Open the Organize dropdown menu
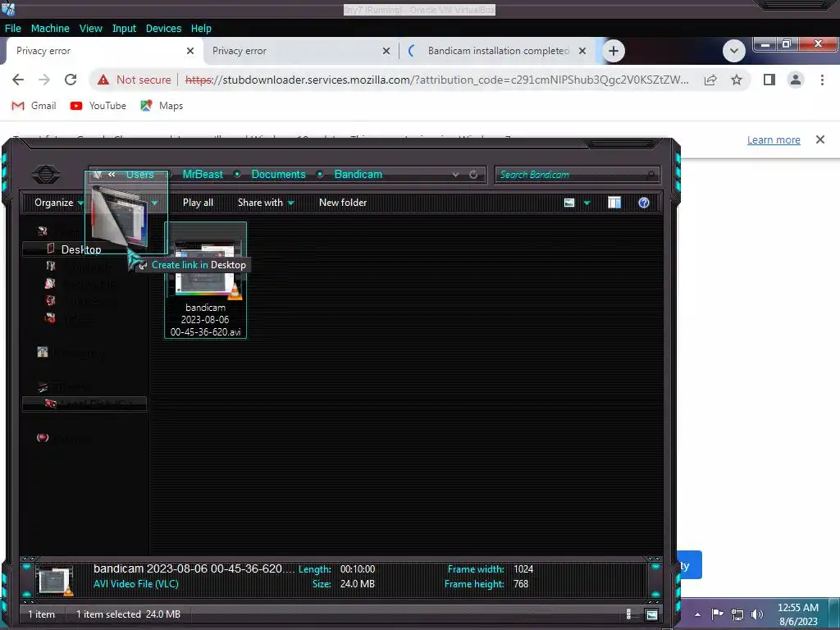The image size is (840, 630). [59, 203]
